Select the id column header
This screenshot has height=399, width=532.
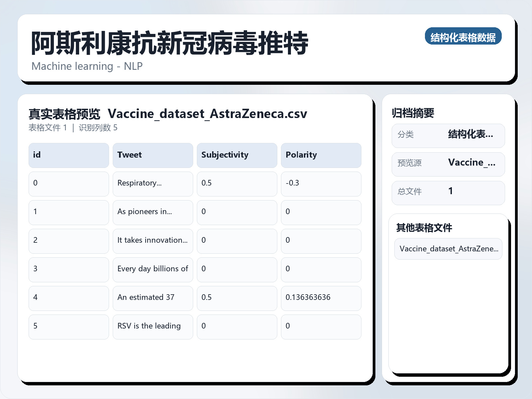[x=68, y=155]
